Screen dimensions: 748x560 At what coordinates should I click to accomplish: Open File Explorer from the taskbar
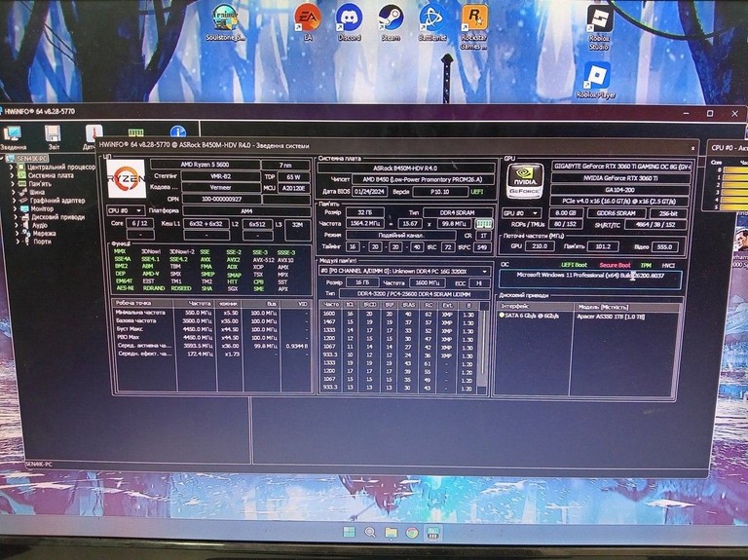pos(392,533)
